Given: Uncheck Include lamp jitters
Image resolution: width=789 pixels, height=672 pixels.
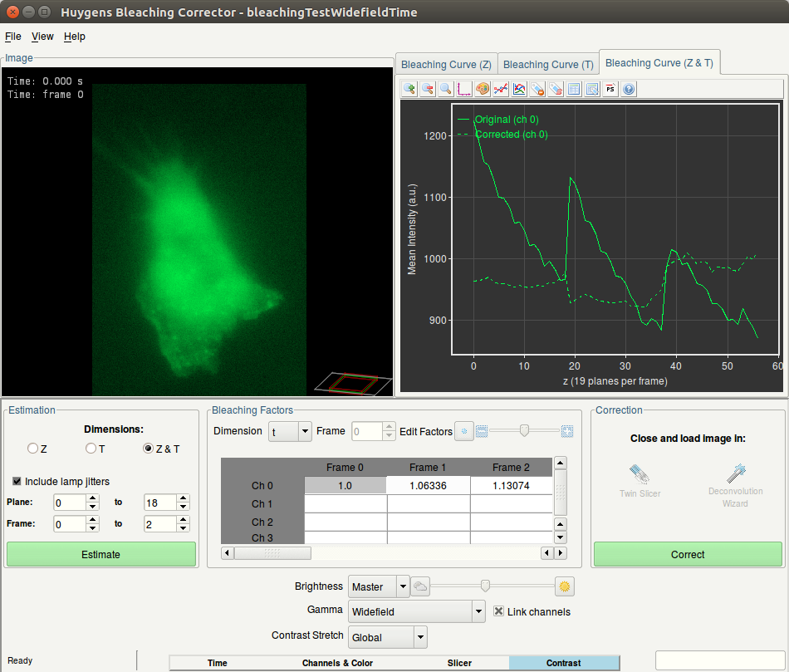Looking at the screenshot, I should [17, 481].
